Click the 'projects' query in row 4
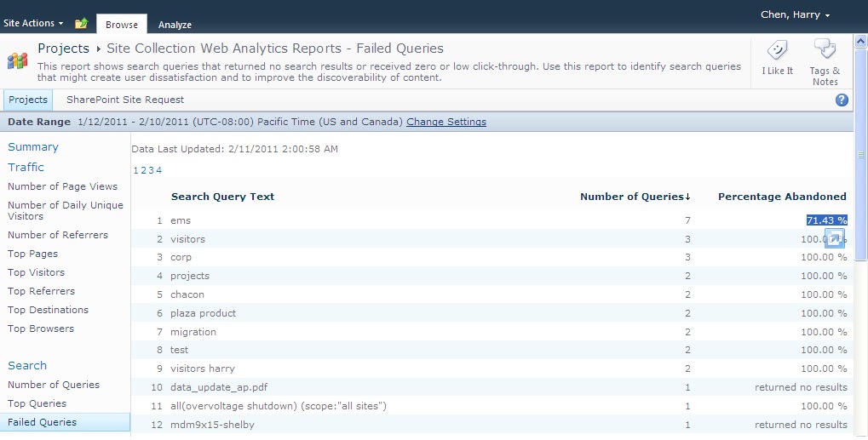 point(190,276)
